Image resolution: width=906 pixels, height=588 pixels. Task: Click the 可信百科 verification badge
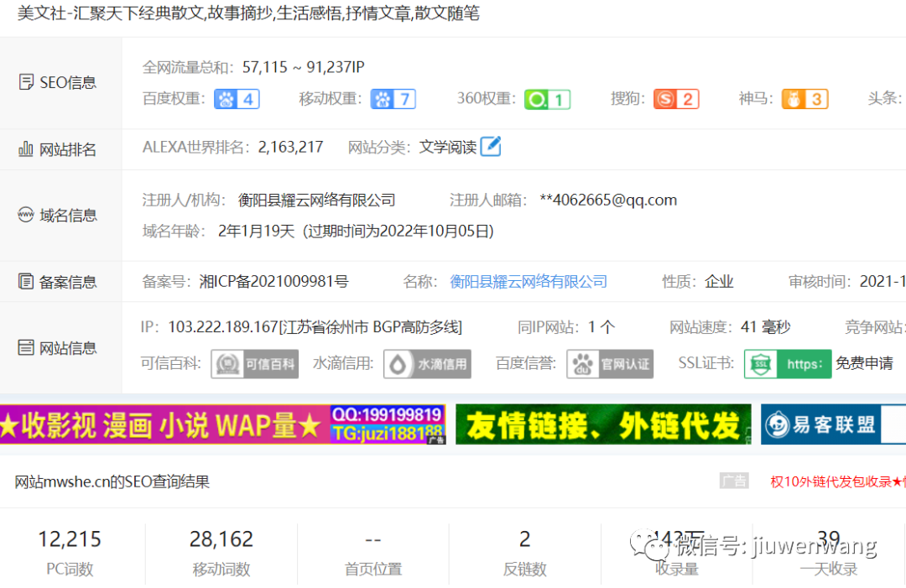click(254, 364)
